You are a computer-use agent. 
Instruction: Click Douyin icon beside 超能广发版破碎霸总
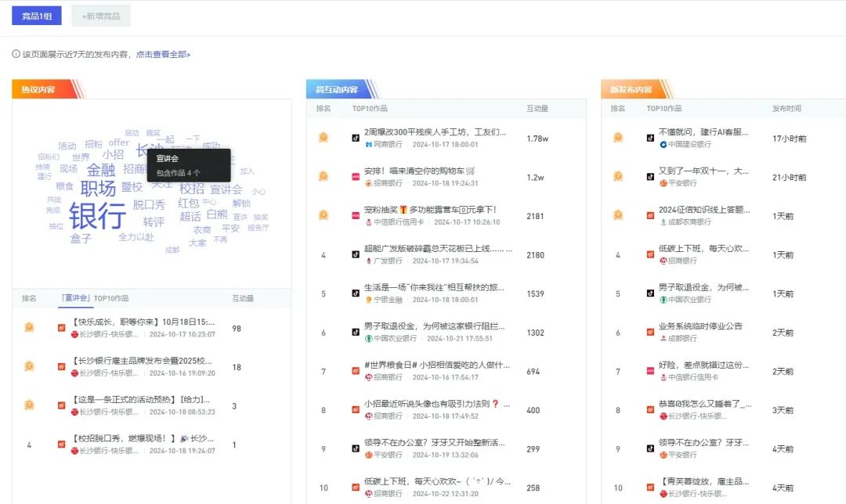point(356,254)
